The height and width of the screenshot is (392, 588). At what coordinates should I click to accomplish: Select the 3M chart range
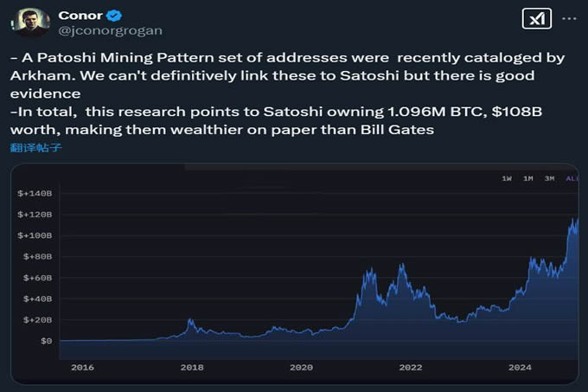pyautogui.click(x=549, y=178)
